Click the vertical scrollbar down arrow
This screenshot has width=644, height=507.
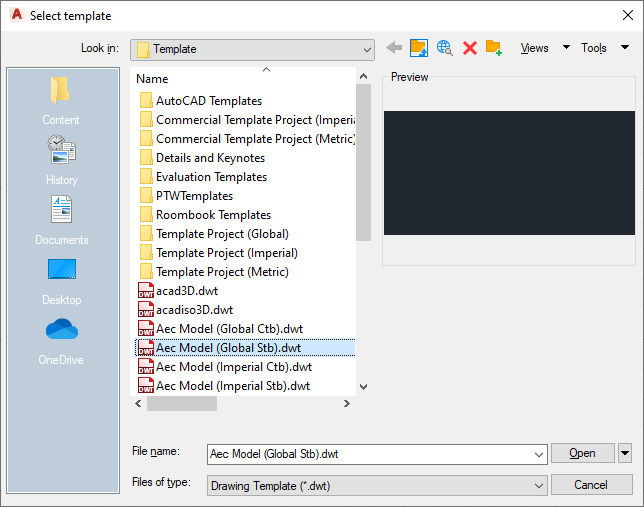363,387
